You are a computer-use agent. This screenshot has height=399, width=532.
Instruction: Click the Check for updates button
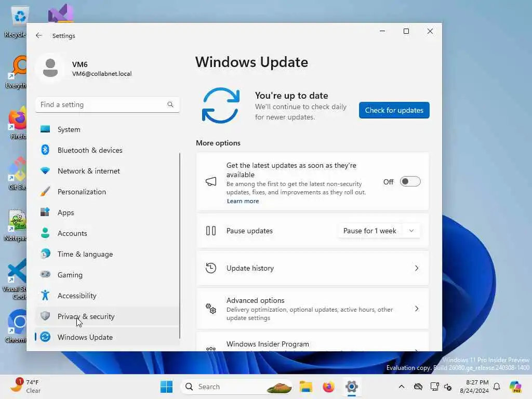coord(394,110)
